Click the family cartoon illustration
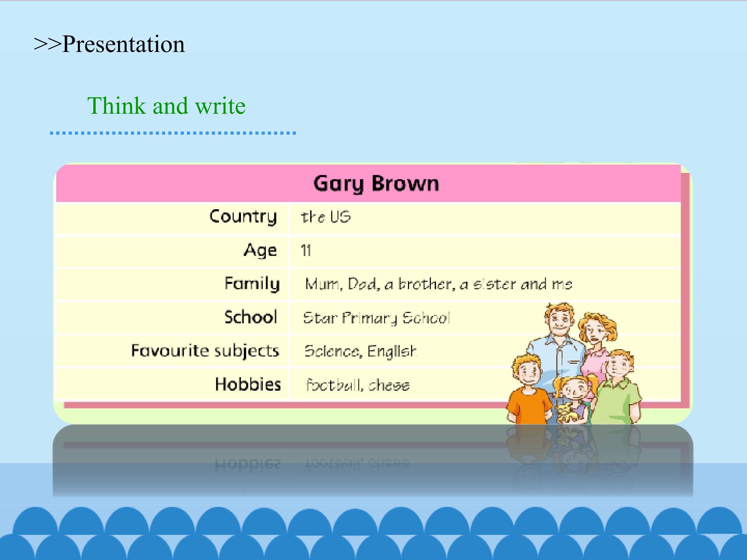The image size is (747, 560). [x=574, y=363]
